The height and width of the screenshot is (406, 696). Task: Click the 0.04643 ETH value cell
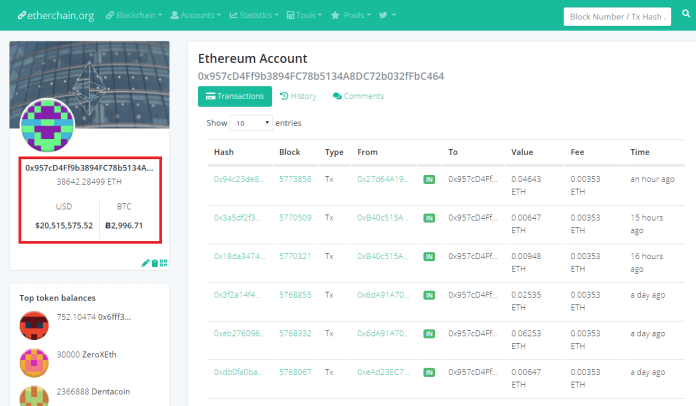click(526, 185)
